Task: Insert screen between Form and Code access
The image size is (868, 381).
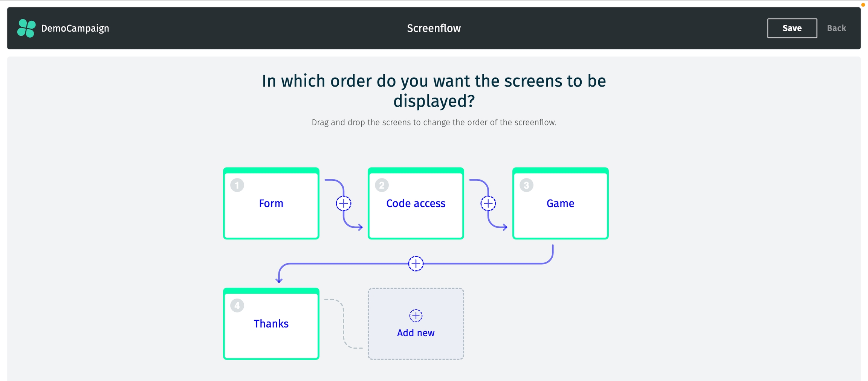Action: pyautogui.click(x=343, y=204)
